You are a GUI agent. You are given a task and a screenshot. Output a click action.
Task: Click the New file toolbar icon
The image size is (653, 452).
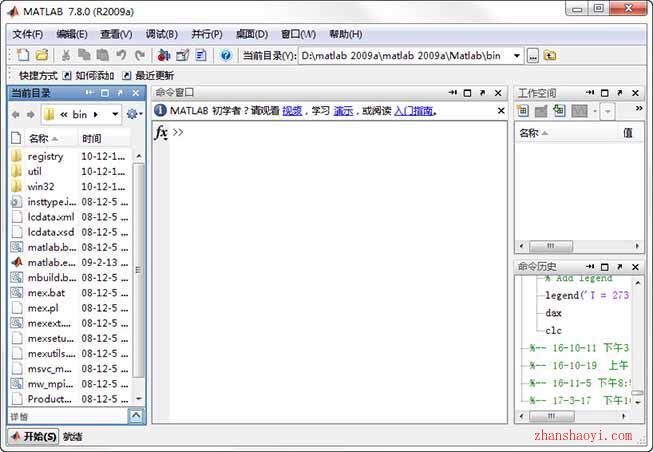[x=23, y=55]
